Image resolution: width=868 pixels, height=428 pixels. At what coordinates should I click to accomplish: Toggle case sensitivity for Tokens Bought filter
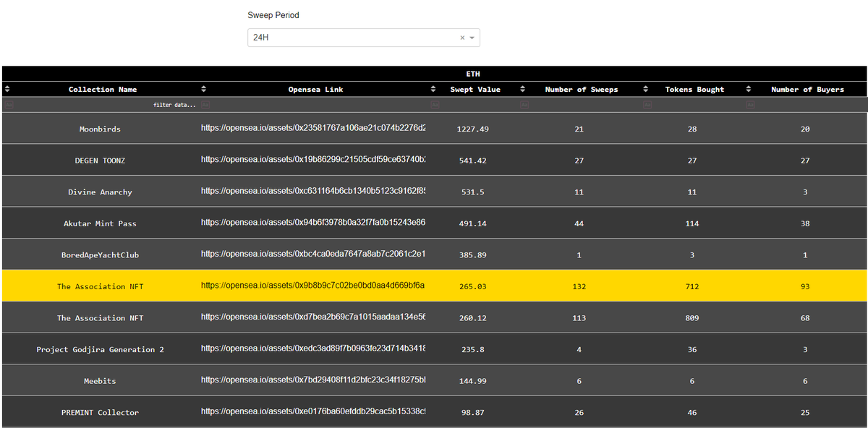tap(647, 105)
